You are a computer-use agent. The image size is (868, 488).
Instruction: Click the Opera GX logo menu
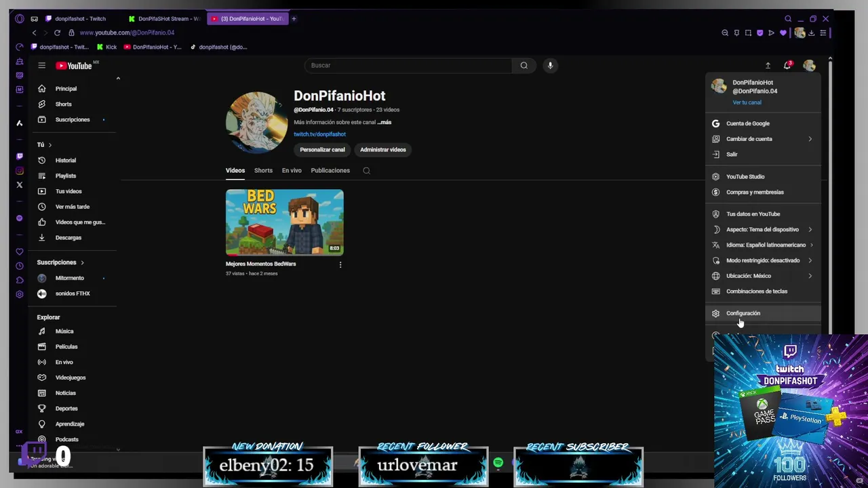(x=19, y=18)
